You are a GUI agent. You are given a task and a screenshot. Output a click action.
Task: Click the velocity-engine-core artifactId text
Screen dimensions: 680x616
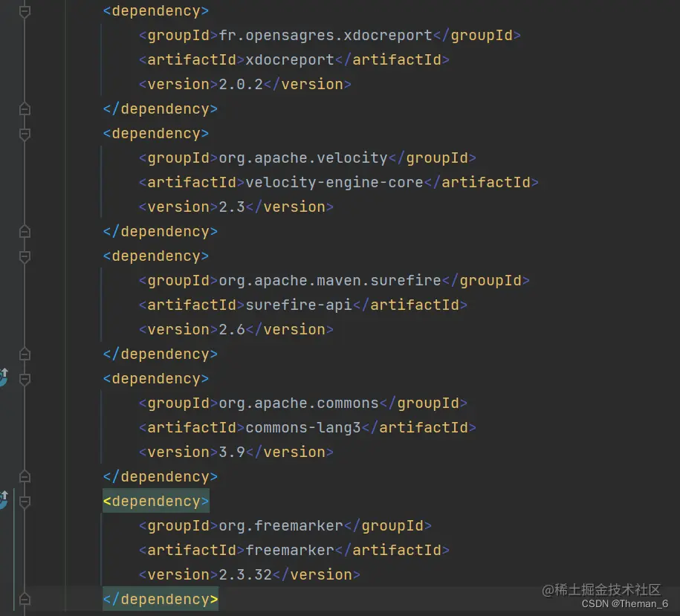(334, 183)
